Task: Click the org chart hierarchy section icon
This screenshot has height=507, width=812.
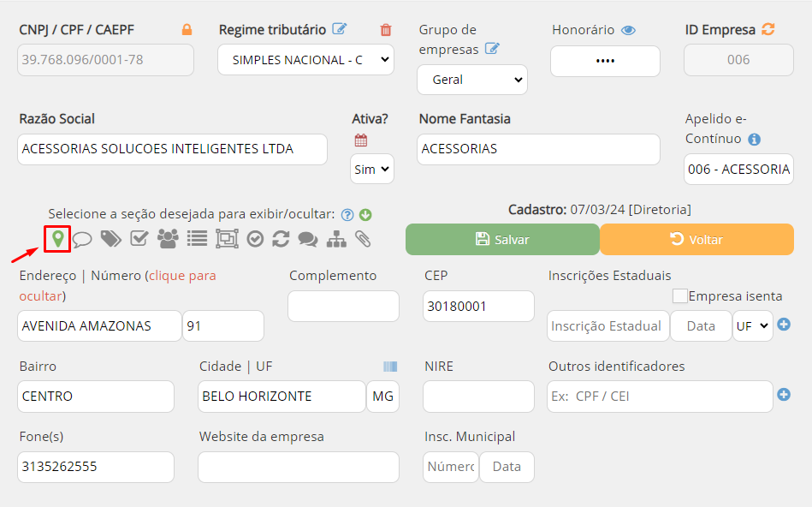Action: coord(336,239)
